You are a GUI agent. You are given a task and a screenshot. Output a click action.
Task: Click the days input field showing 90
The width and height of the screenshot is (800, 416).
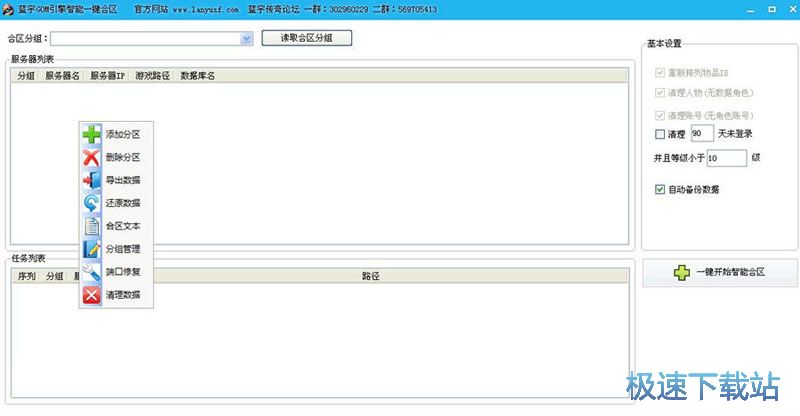[701, 134]
